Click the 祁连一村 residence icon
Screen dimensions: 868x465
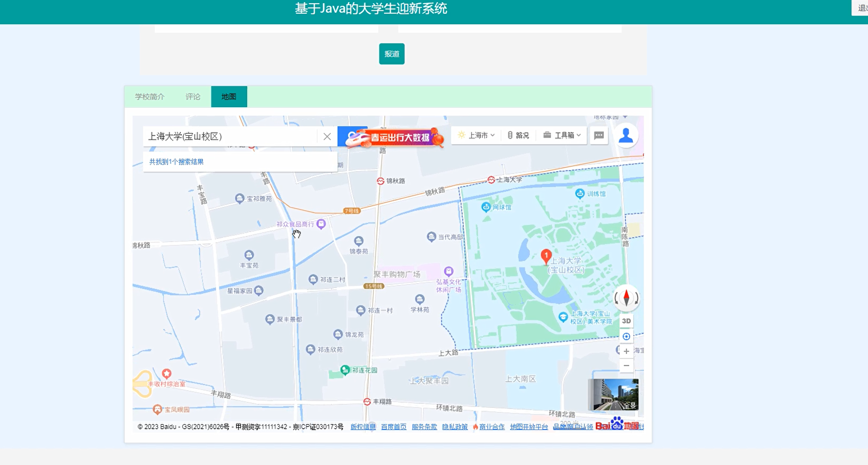(x=361, y=310)
